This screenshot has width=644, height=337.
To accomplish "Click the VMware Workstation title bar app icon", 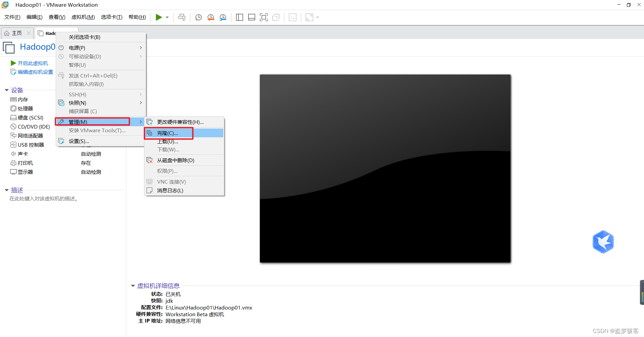I will 5,5.
